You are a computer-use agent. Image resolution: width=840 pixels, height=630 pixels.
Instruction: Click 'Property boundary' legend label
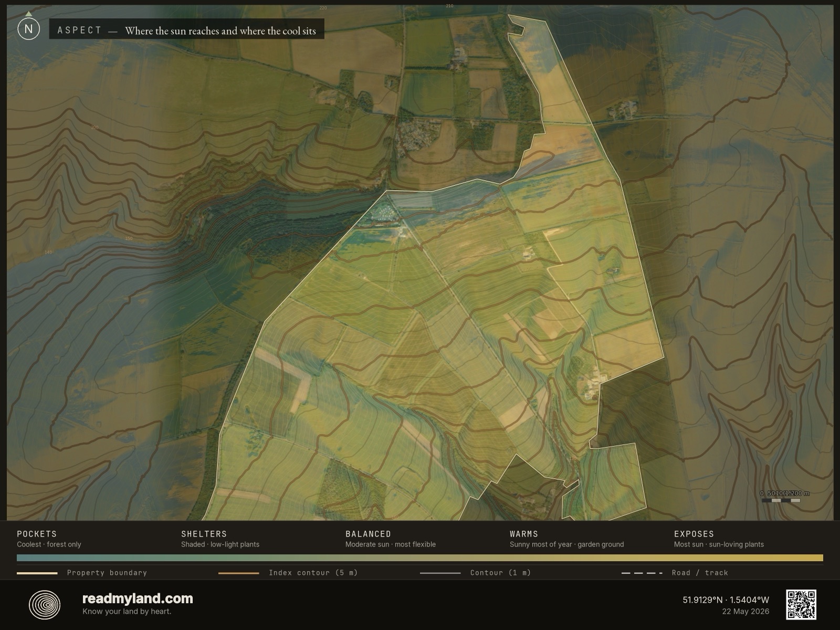click(107, 573)
